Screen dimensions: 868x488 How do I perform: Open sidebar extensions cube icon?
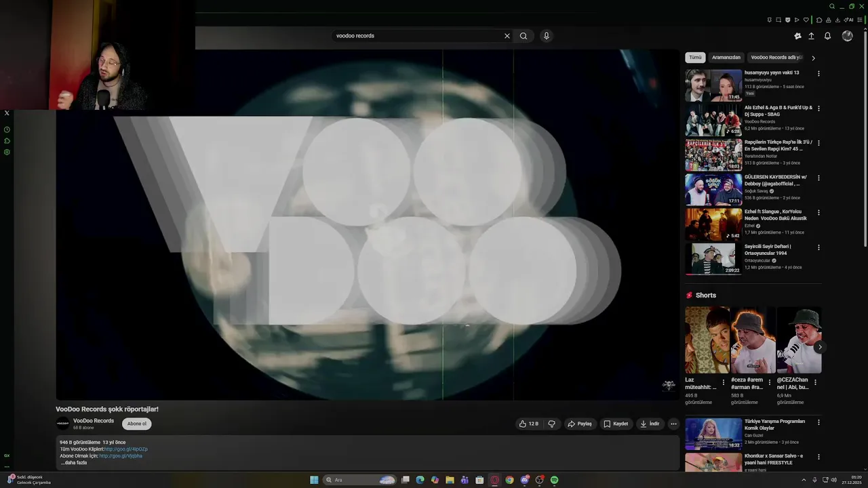7,141
